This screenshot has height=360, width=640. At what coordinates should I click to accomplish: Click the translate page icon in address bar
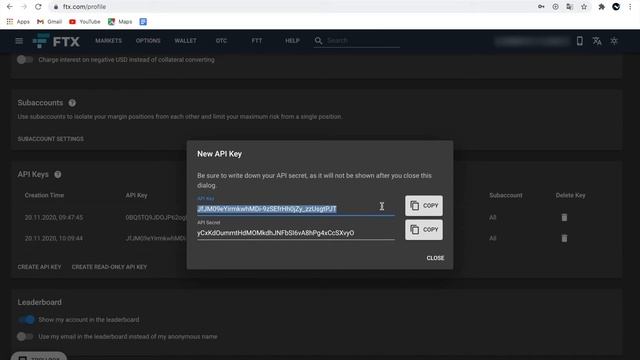569,7
